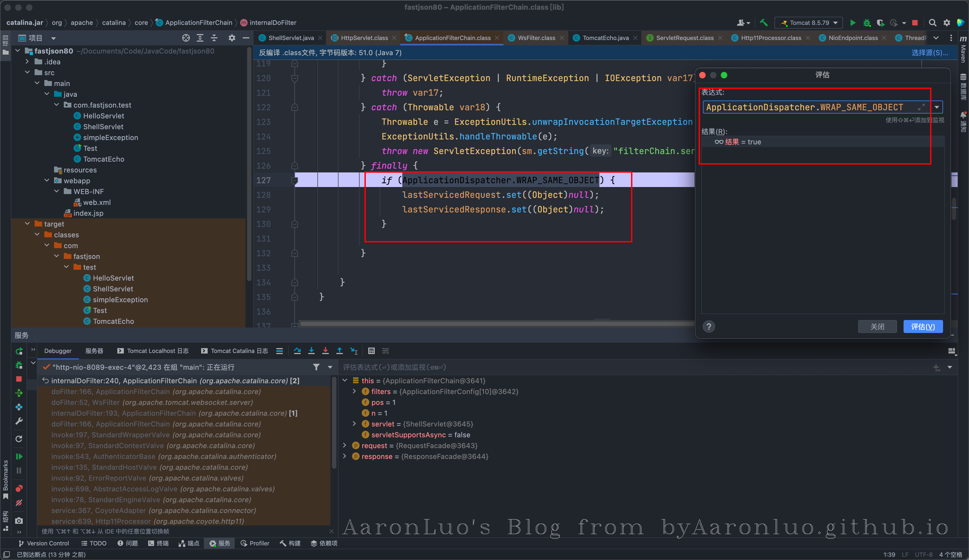Viewport: 969px width, 560px height.
Task: Open the Search Everywhere magnifier
Action: [x=933, y=23]
